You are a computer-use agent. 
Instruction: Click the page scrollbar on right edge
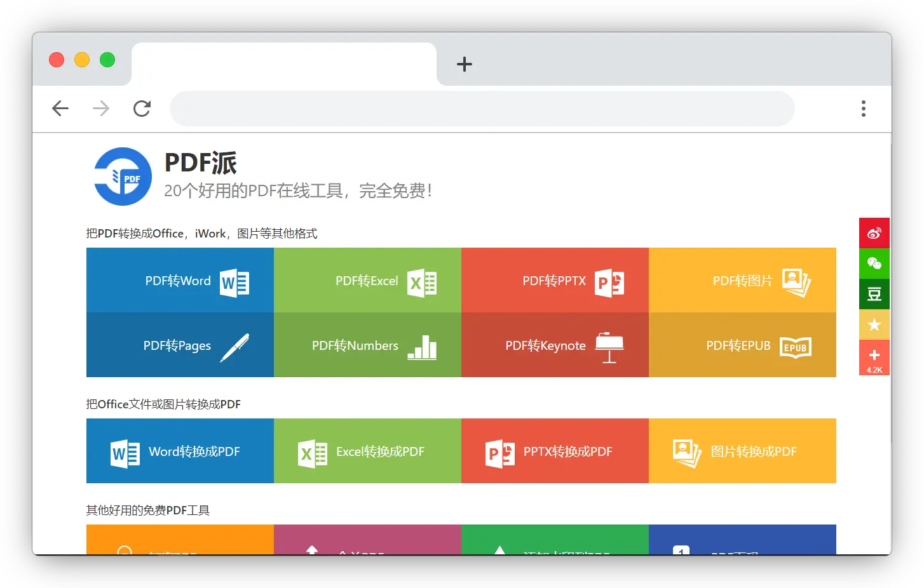(x=891, y=292)
